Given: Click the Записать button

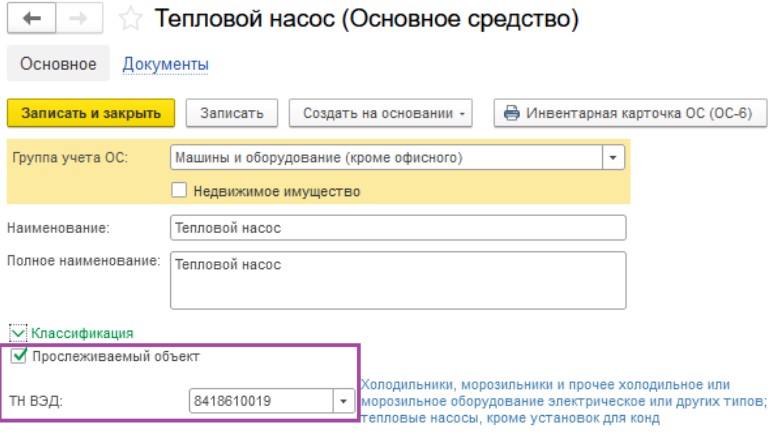Looking at the screenshot, I should click(x=232, y=113).
